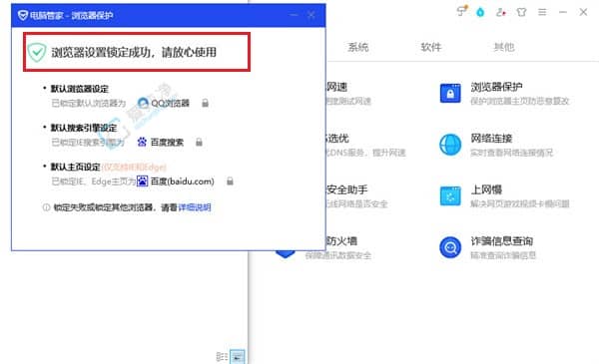Click the QQ浏览器 browser icon
The image size is (599, 364).
click(x=143, y=103)
